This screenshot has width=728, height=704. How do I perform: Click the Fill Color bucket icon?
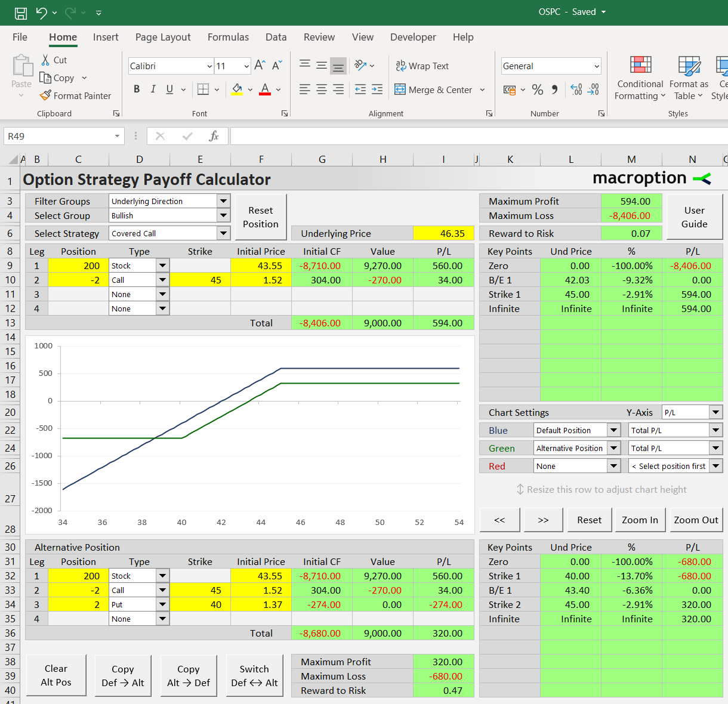(237, 89)
